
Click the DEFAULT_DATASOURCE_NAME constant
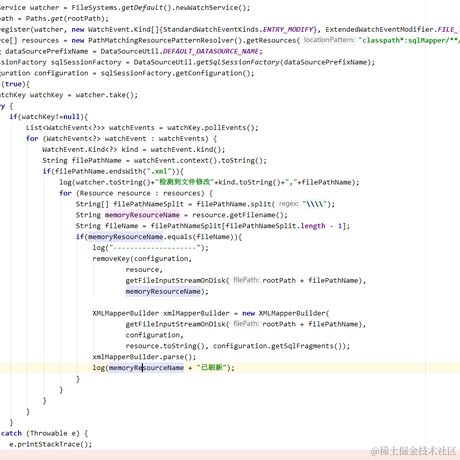(211, 51)
